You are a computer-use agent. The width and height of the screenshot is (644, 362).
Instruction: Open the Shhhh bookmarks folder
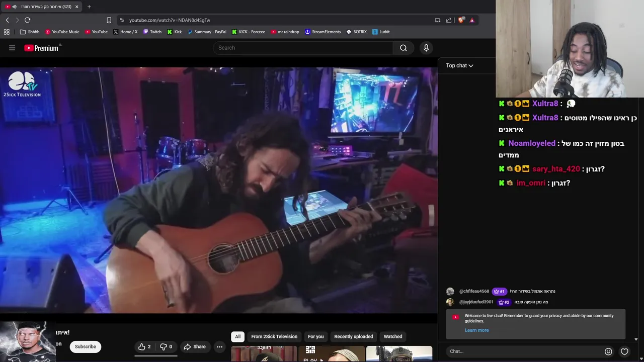[x=30, y=32]
